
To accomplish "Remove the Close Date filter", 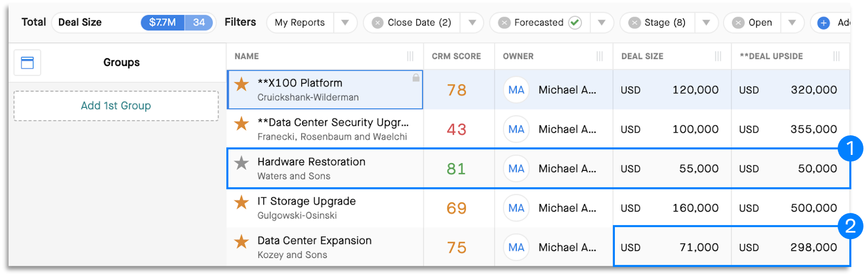I will point(377,23).
